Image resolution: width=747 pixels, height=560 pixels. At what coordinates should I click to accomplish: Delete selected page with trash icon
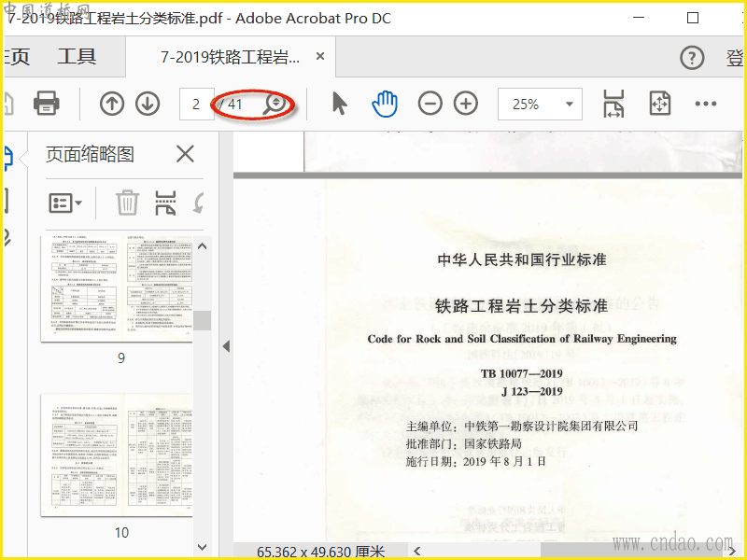click(127, 203)
